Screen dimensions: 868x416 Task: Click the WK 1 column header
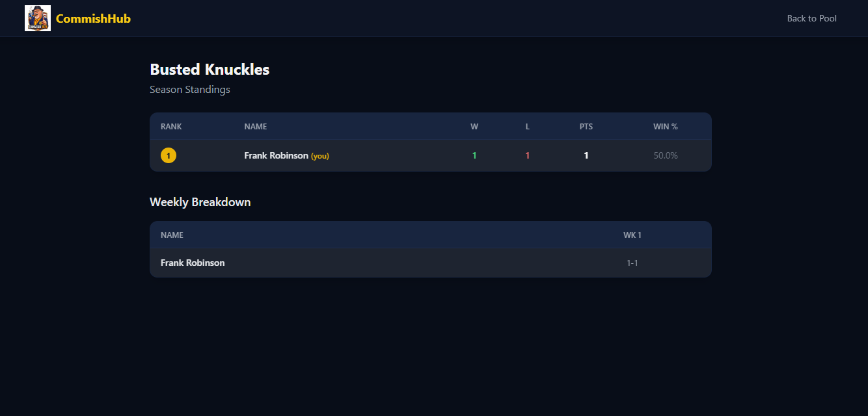click(632, 235)
